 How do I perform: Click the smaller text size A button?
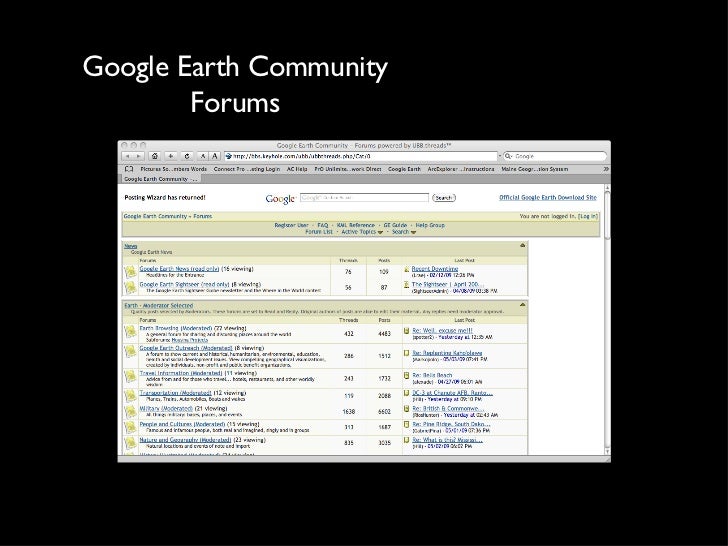tap(202, 156)
